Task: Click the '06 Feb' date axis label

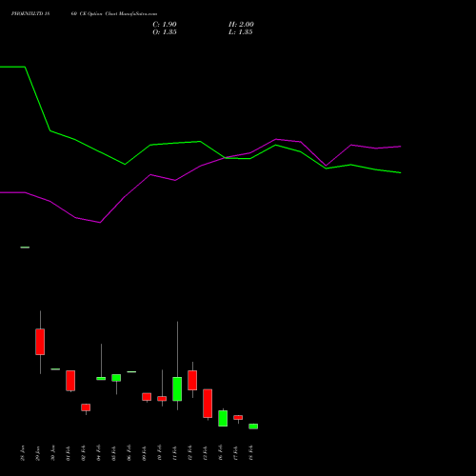Action: (x=129, y=453)
